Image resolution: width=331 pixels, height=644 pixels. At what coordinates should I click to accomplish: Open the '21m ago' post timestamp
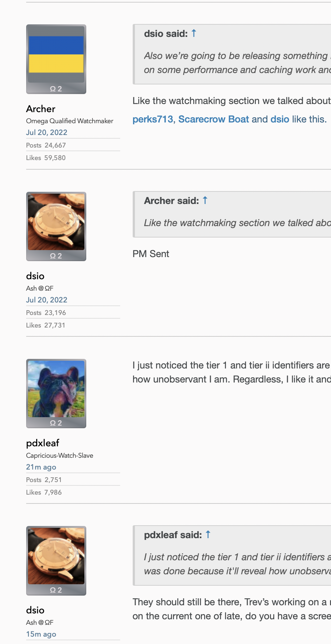[41, 467]
